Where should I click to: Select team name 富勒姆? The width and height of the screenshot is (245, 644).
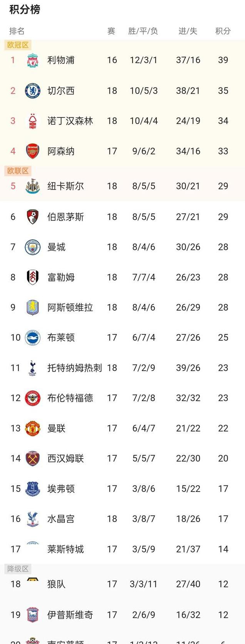click(61, 277)
